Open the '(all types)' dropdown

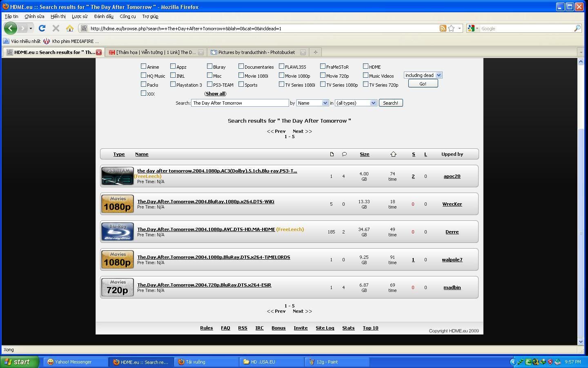click(356, 103)
